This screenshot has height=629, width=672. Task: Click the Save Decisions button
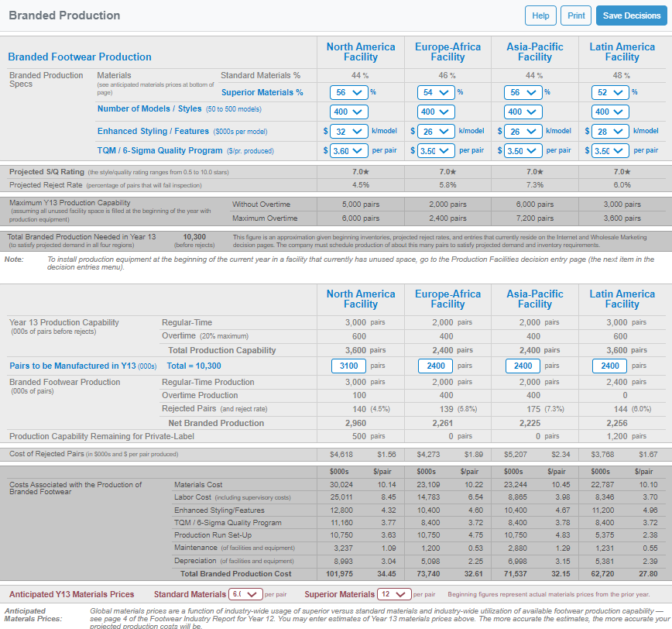[x=631, y=15]
